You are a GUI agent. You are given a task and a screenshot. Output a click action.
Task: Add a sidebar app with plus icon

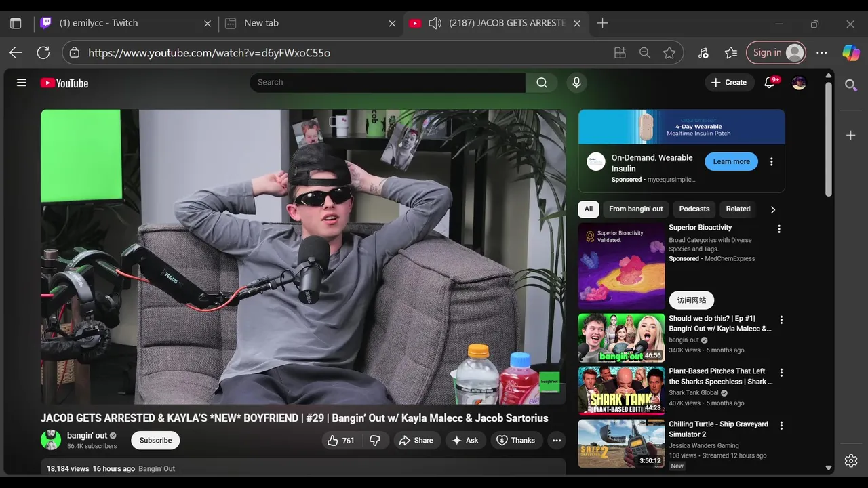coord(851,136)
